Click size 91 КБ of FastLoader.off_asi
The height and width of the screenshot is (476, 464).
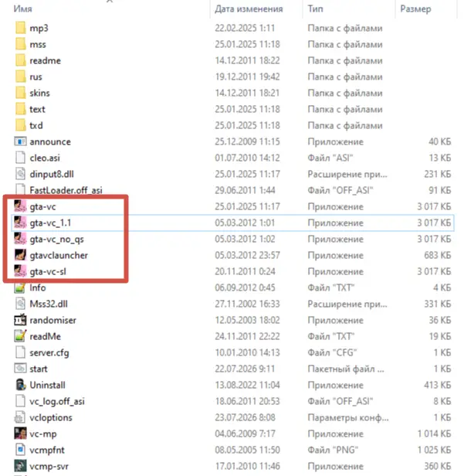click(x=440, y=190)
